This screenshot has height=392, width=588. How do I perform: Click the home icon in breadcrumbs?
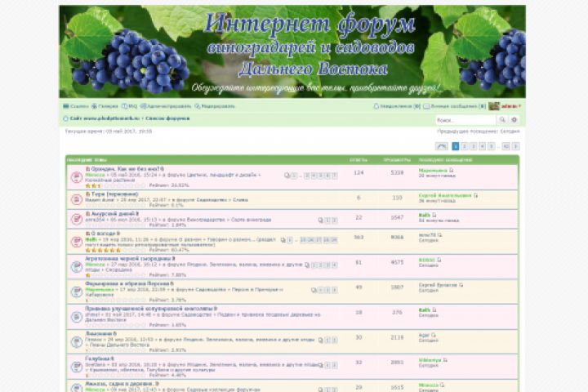tap(65, 118)
